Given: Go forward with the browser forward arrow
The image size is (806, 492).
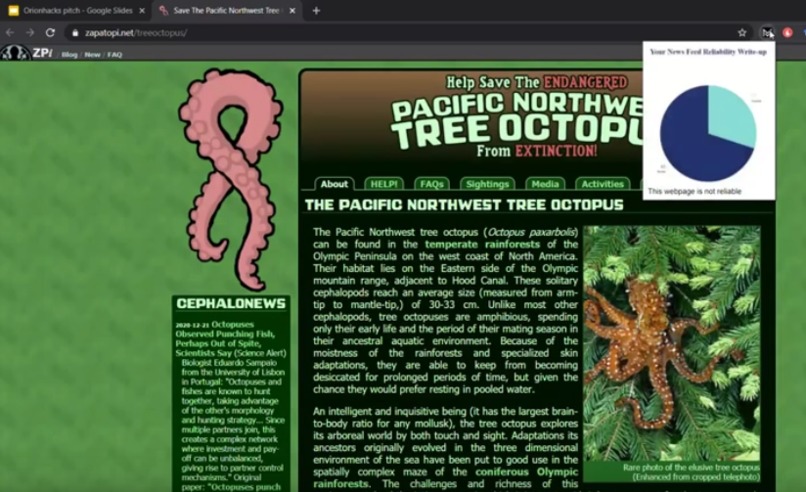Looking at the screenshot, I should pos(30,32).
